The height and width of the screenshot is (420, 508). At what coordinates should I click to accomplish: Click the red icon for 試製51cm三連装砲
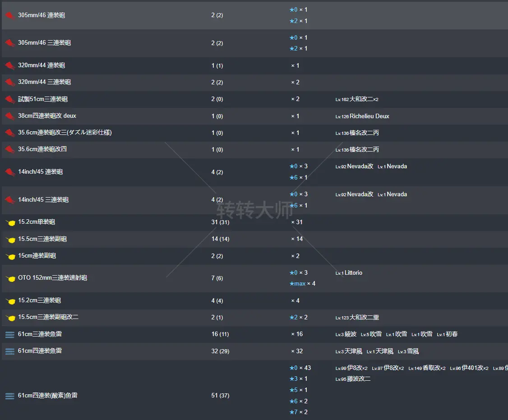point(10,99)
